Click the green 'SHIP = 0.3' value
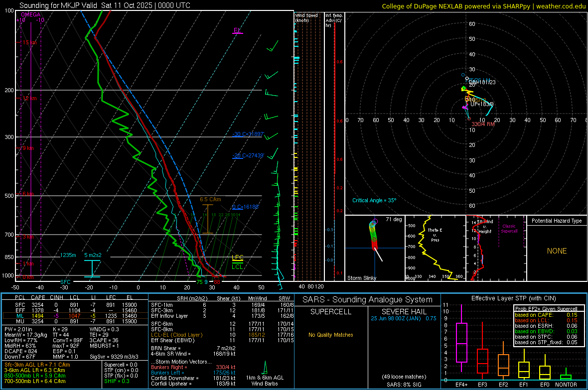Viewport: 588px width, 390px height. 117,381
